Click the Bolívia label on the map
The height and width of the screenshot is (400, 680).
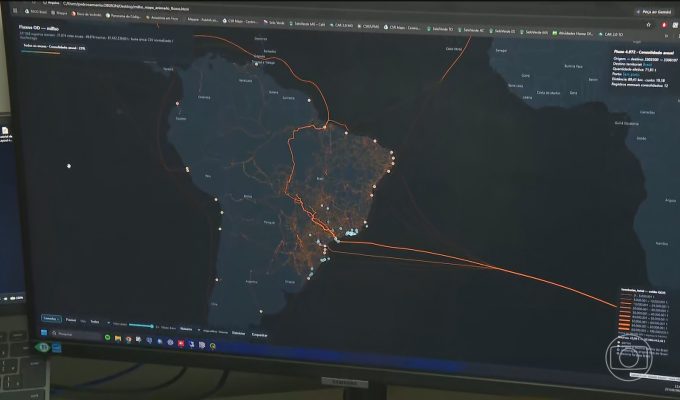pos(248,197)
